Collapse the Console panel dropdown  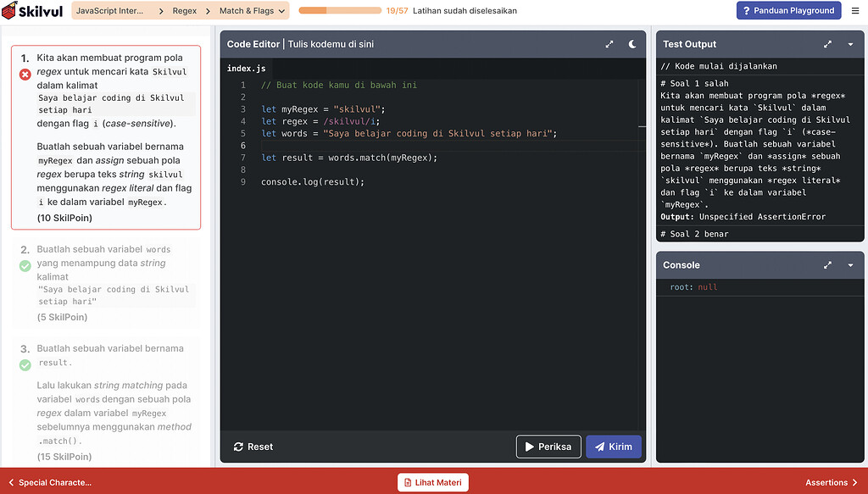point(850,265)
